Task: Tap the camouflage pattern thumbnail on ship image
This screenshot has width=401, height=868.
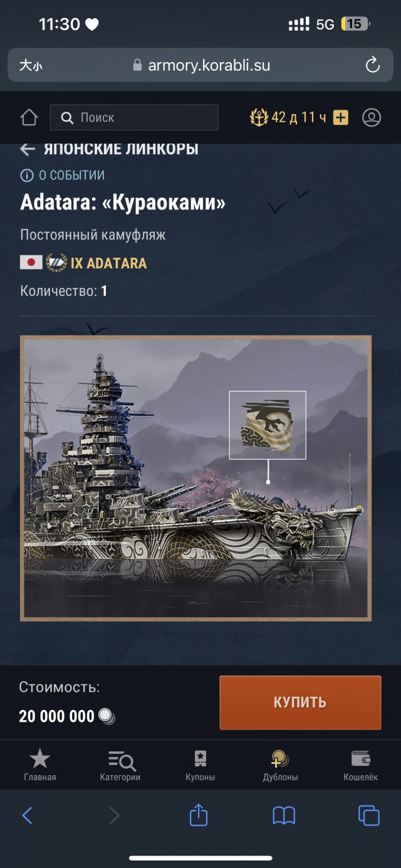Action: click(268, 425)
